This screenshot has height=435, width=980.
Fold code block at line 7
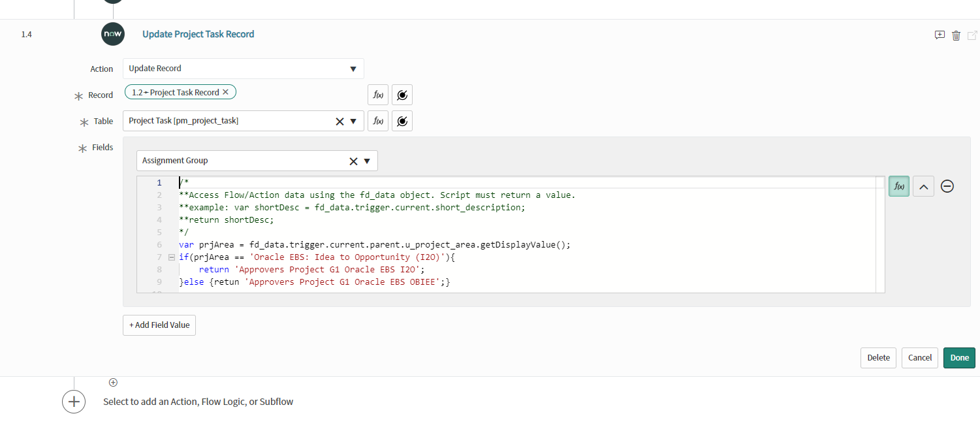point(172,257)
